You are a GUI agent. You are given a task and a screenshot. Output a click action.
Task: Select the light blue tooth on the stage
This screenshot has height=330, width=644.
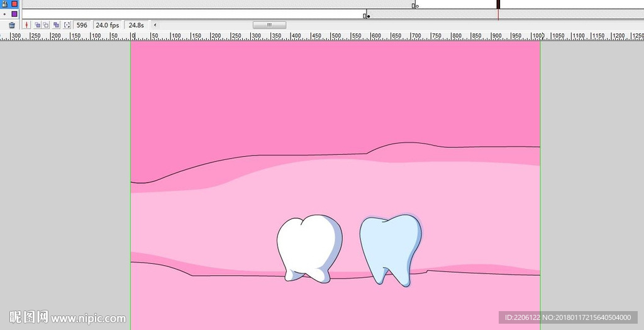coord(391,250)
